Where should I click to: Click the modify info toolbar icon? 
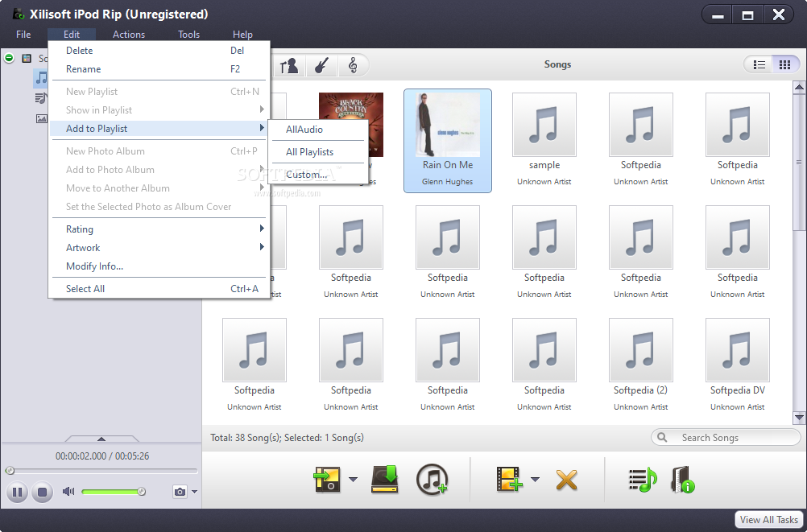pos(682,480)
